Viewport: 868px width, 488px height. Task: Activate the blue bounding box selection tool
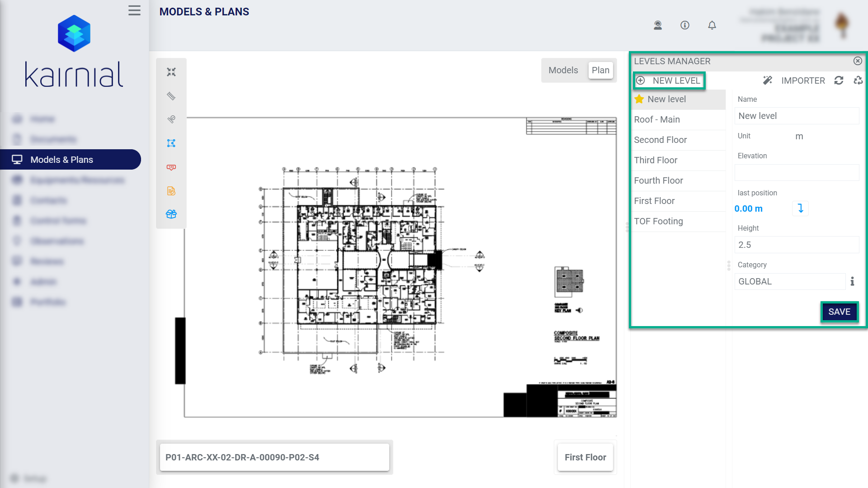171,143
